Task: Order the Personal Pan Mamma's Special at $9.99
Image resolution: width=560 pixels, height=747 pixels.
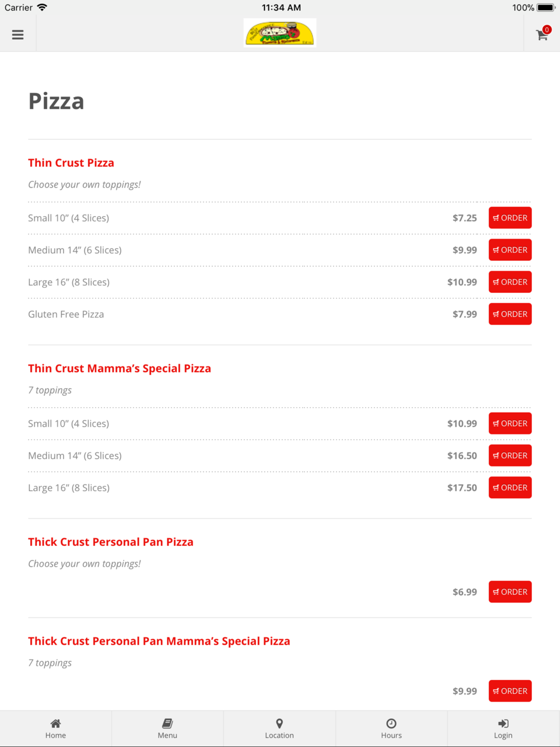Action: click(x=510, y=691)
